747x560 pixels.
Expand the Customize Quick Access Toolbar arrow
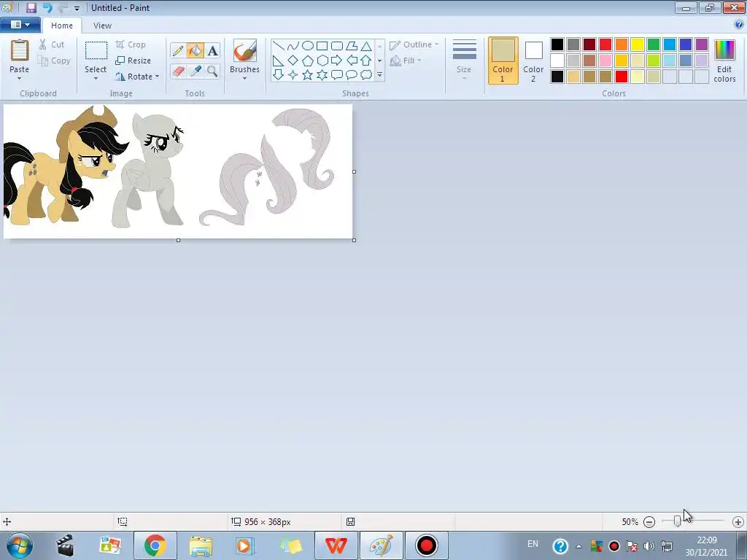tap(77, 8)
